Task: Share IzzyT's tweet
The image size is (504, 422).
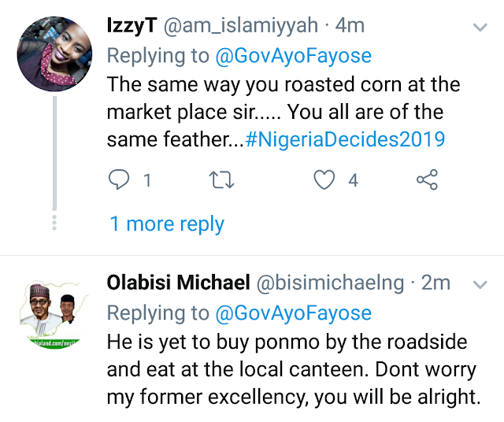Action: pyautogui.click(x=426, y=180)
